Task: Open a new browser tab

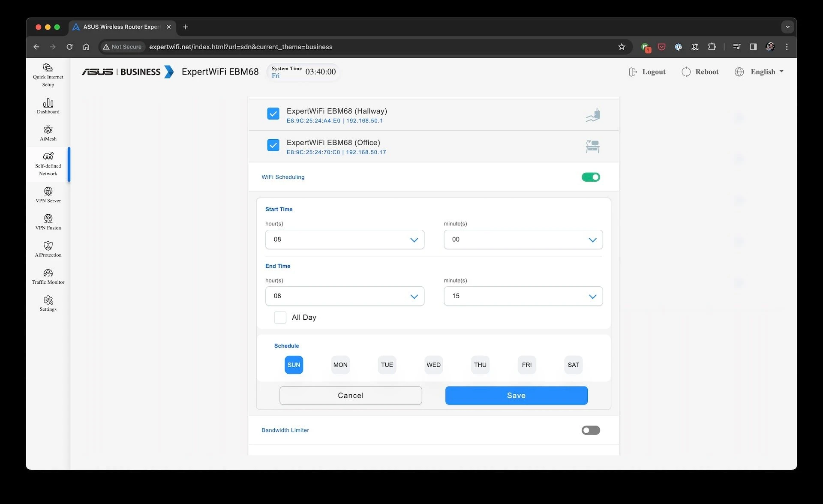Action: click(x=185, y=27)
